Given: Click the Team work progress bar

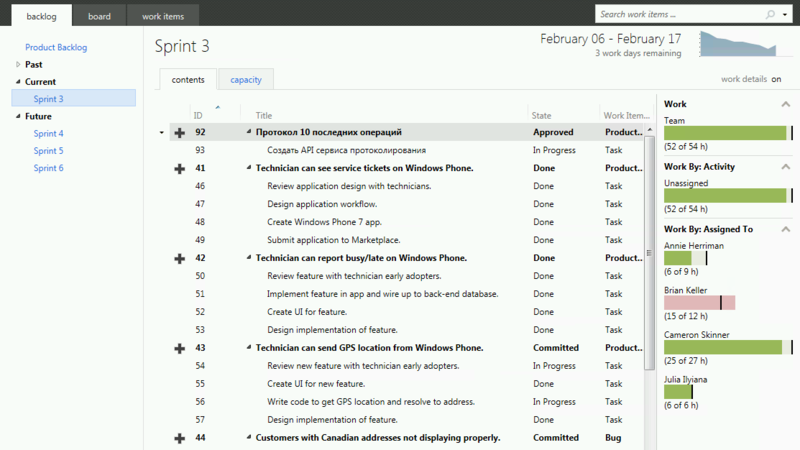Looking at the screenshot, I should (728, 133).
